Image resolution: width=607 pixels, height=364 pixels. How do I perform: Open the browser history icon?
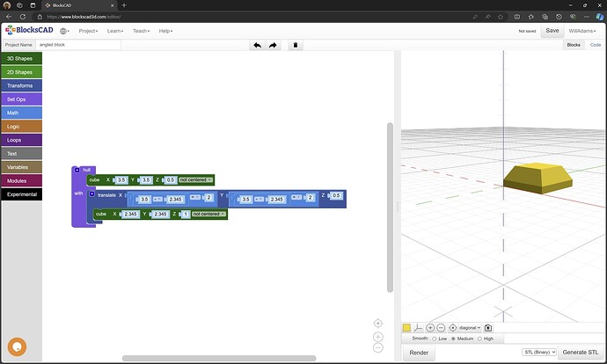(x=559, y=17)
